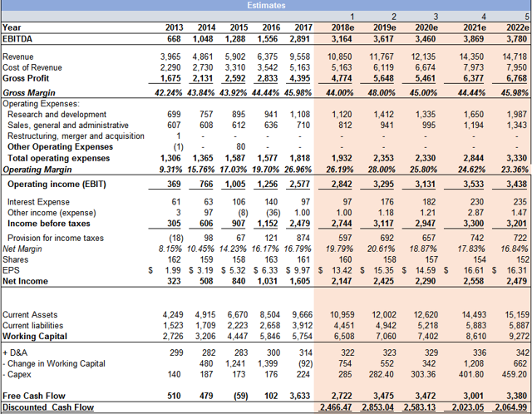Click the Year row label

tap(12, 27)
